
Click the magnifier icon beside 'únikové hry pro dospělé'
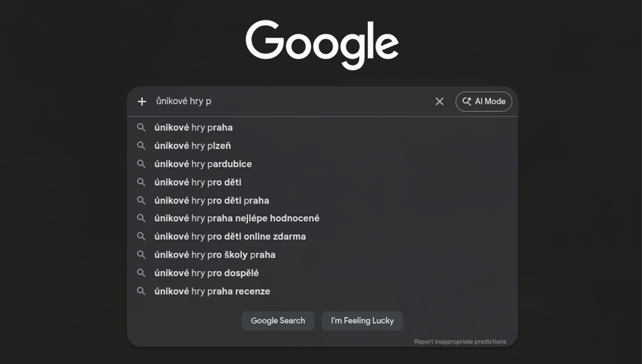click(x=141, y=273)
